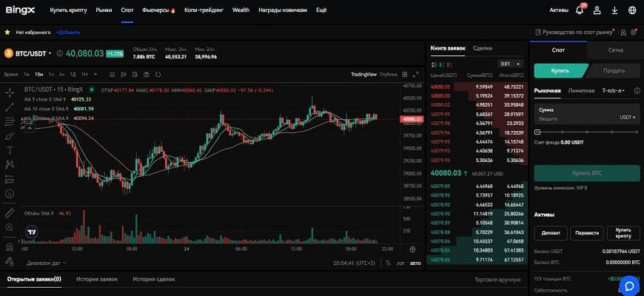Screen dimensions: 644x296
Task: Open the История заявок tab
Action: [96, 279]
